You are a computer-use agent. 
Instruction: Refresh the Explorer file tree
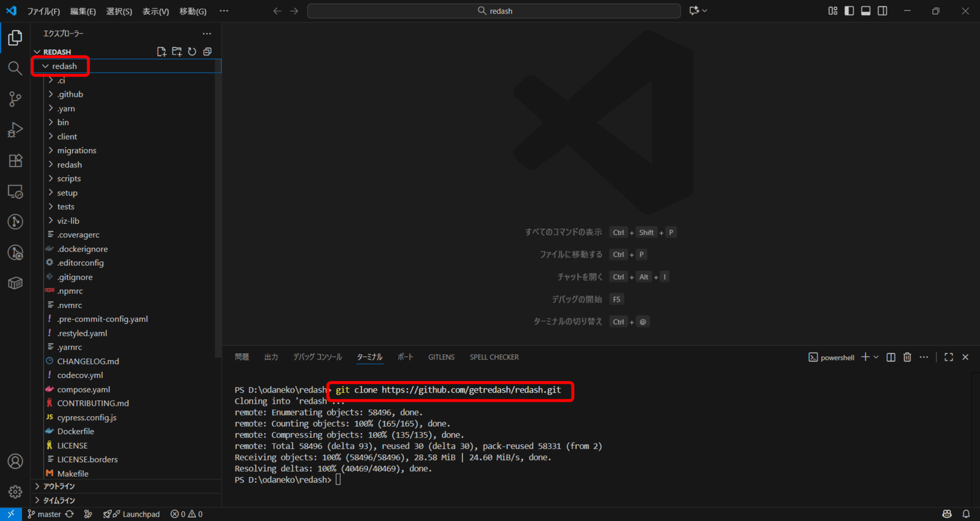[x=192, y=52]
